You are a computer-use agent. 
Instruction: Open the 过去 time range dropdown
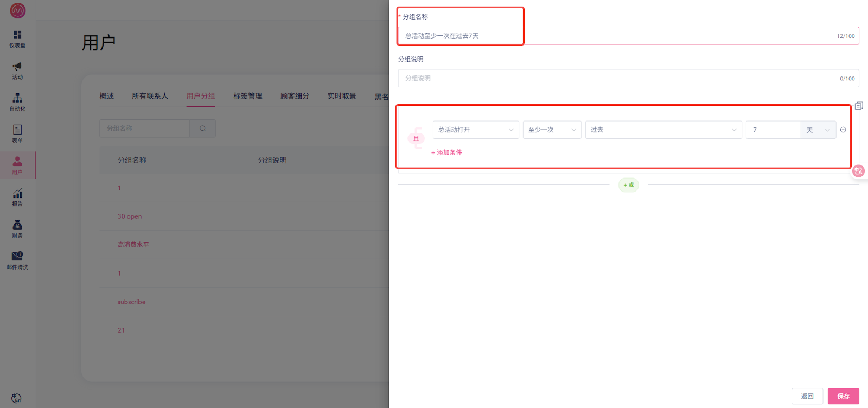tap(663, 130)
